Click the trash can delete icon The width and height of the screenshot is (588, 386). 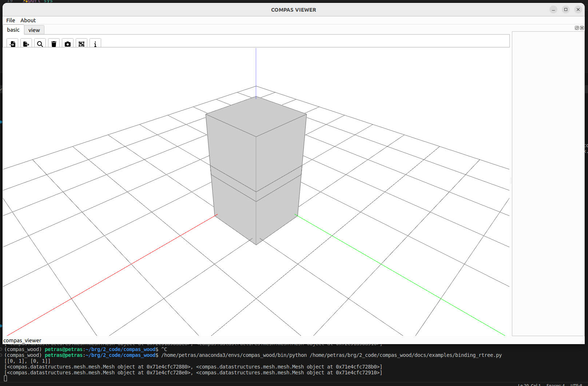pyautogui.click(x=54, y=44)
